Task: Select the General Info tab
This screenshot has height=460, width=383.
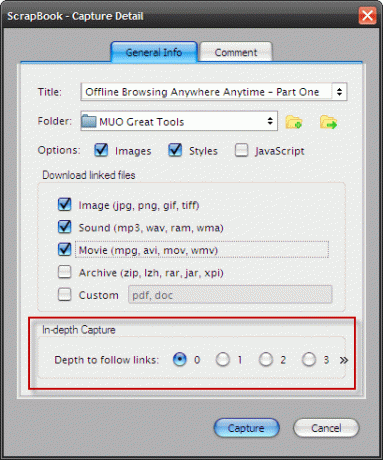Action: point(154,52)
